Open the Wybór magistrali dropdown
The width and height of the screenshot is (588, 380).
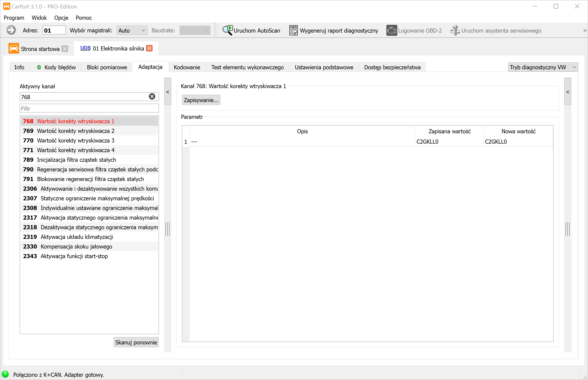132,30
